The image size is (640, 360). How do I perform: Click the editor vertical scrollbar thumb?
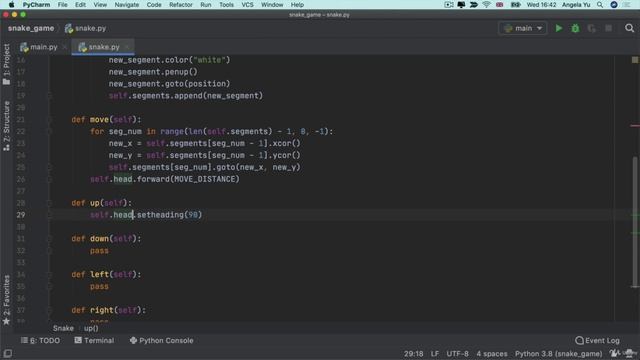[635, 222]
